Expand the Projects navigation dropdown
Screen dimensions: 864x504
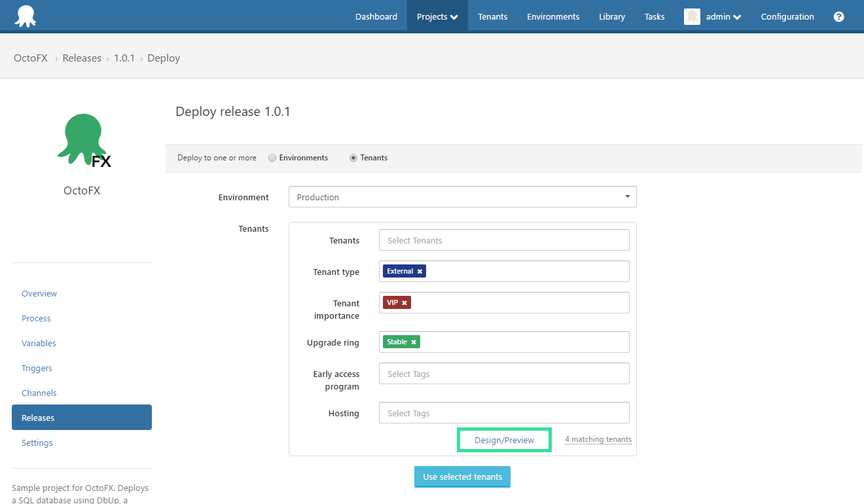[437, 16]
